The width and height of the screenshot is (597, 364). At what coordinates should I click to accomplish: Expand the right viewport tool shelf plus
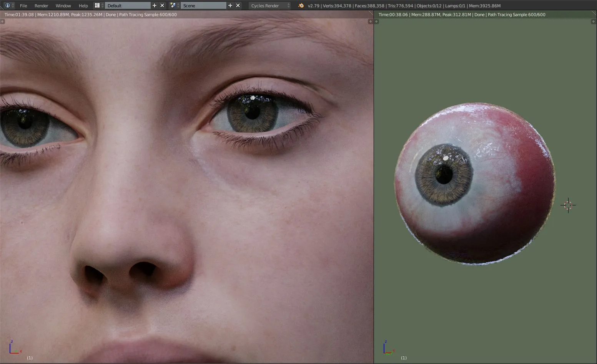[x=377, y=22]
